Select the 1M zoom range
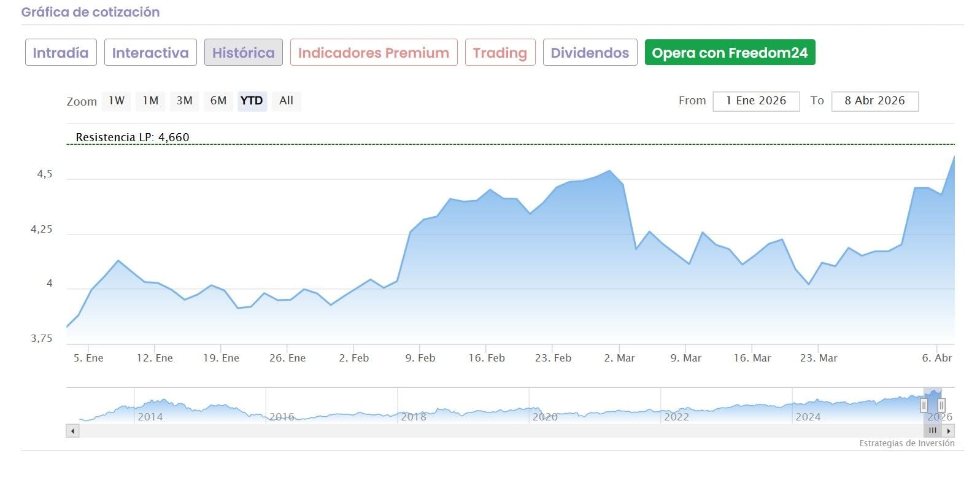 coord(150,101)
